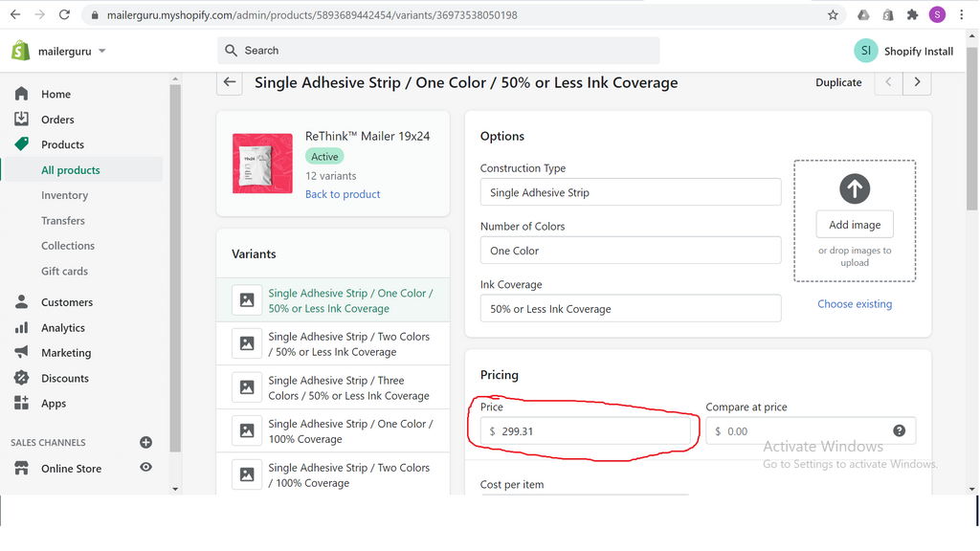Click the Compare at price help icon

click(899, 430)
